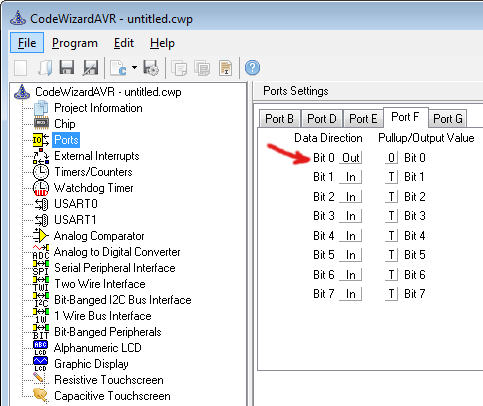The height and width of the screenshot is (406, 483).
Task: Click the Save As toolbar icon
Action: (x=90, y=68)
